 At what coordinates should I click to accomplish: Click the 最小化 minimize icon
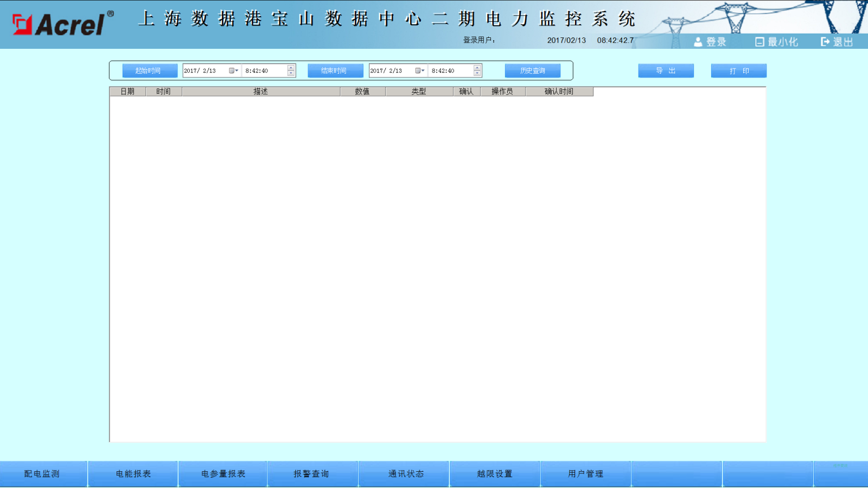[x=759, y=42]
